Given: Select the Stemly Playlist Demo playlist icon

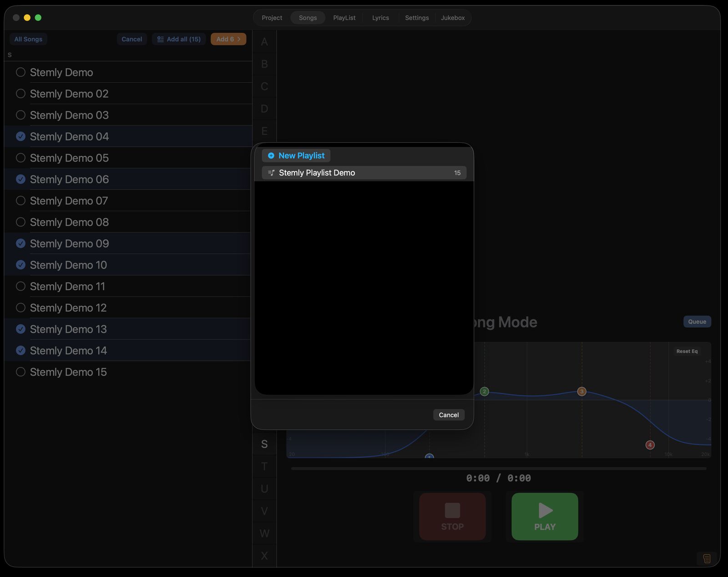Looking at the screenshot, I should (x=271, y=173).
